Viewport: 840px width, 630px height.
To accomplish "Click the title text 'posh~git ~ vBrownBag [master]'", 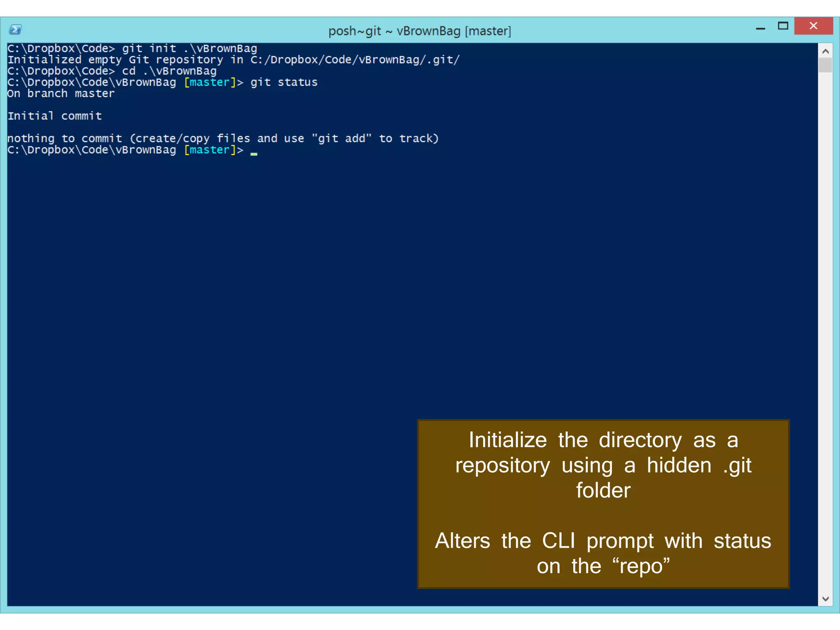I will pos(420,31).
